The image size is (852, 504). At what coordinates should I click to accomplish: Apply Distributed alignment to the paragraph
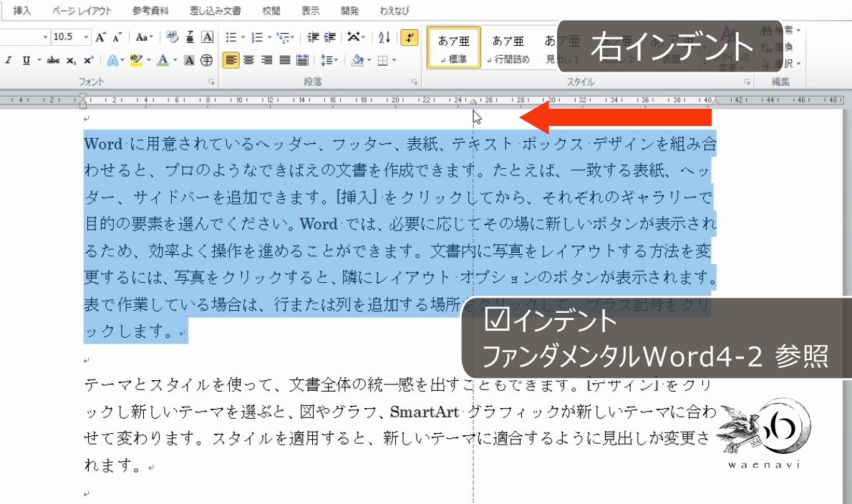303,59
